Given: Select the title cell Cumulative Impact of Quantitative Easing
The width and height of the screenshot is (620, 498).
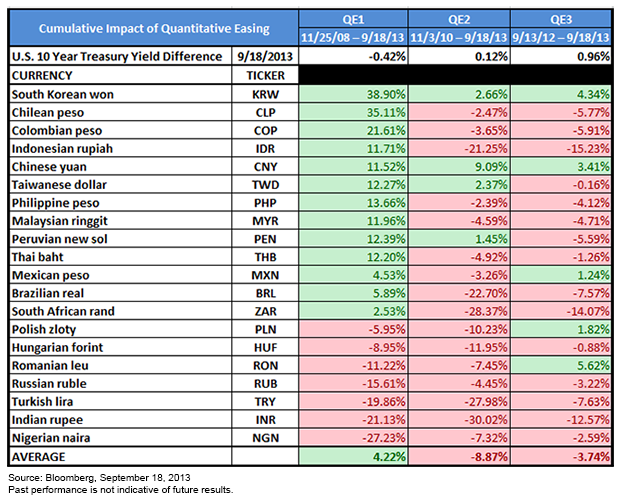Looking at the screenshot, I should click(x=154, y=28).
